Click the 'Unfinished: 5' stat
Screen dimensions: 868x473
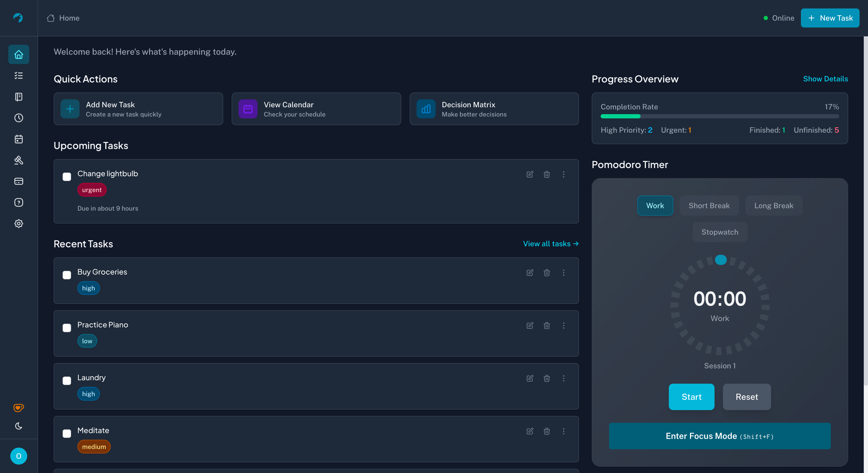816,130
